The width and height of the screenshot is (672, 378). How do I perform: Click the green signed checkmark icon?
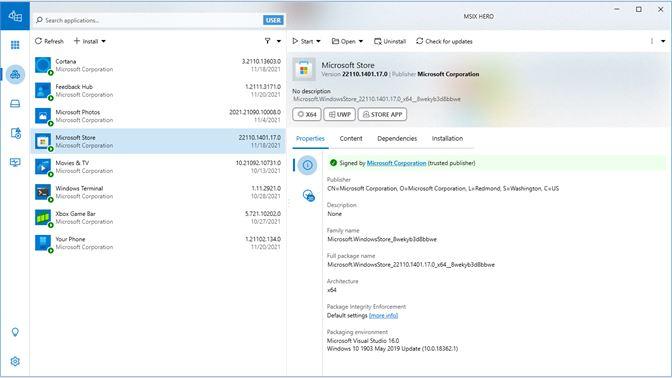point(333,163)
